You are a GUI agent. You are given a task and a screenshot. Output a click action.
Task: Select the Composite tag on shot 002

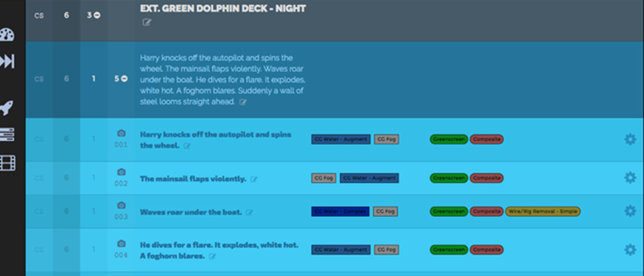coord(487,178)
